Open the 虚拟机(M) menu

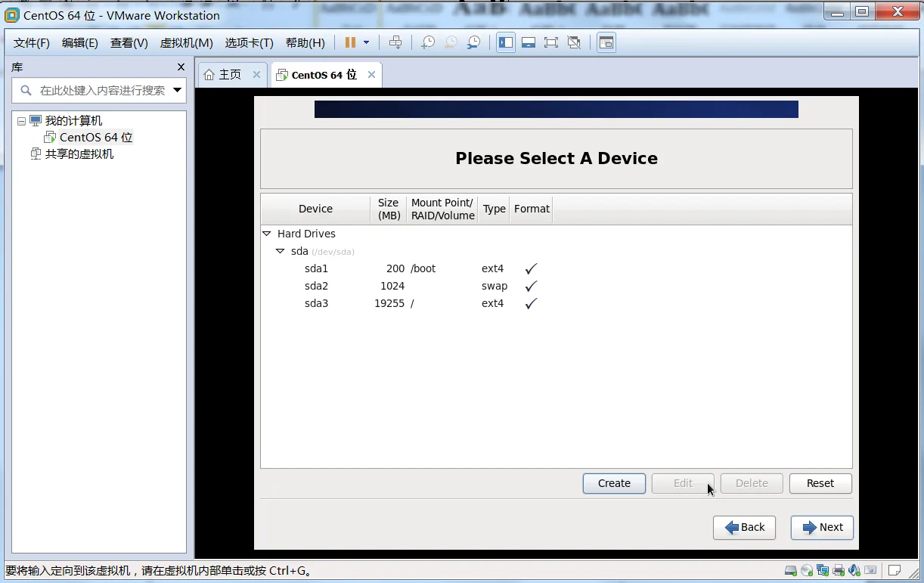point(187,43)
